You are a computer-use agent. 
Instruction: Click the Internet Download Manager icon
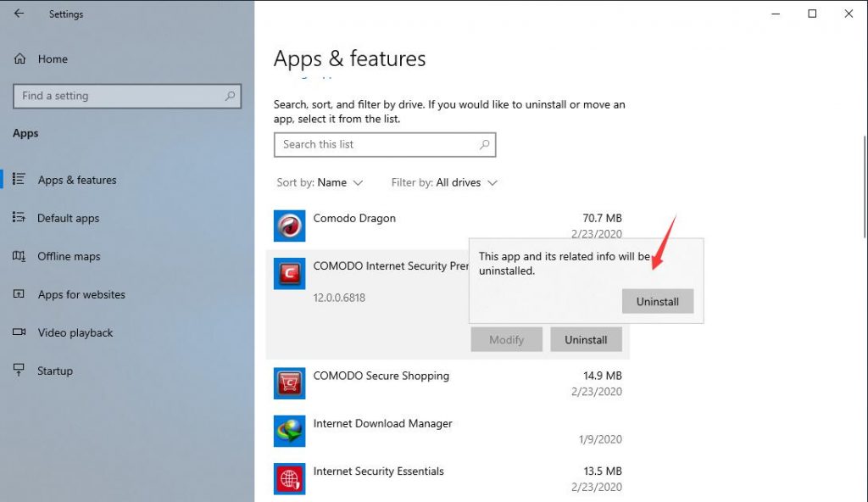pos(290,431)
